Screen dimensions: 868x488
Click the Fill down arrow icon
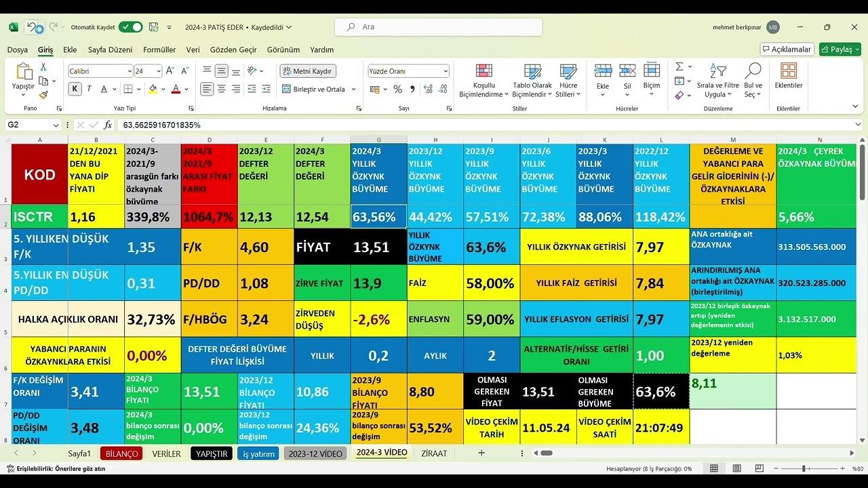point(679,81)
